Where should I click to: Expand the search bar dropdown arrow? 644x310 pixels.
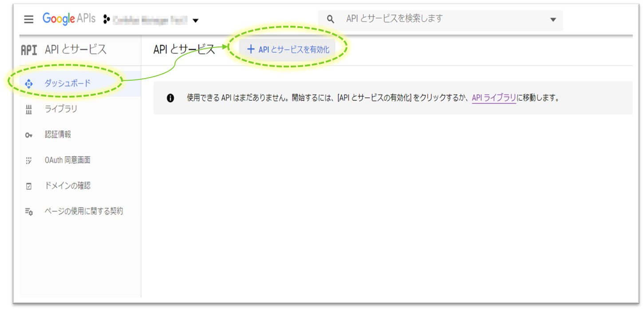click(553, 20)
